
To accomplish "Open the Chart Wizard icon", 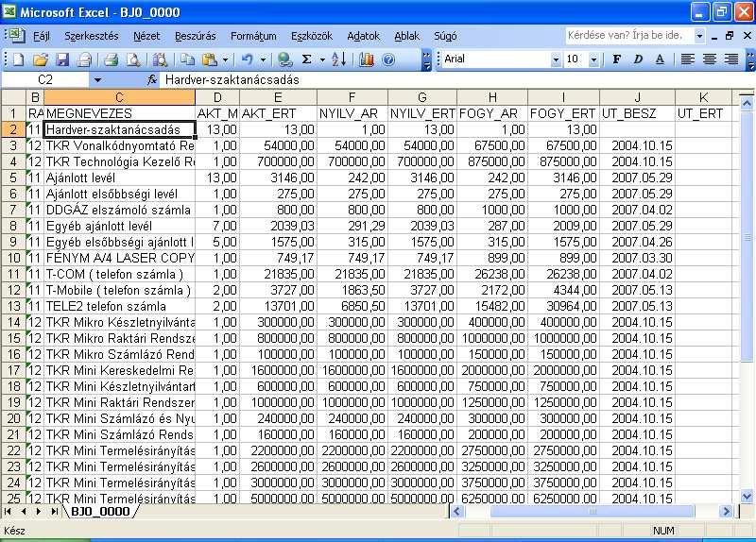I will 367,59.
